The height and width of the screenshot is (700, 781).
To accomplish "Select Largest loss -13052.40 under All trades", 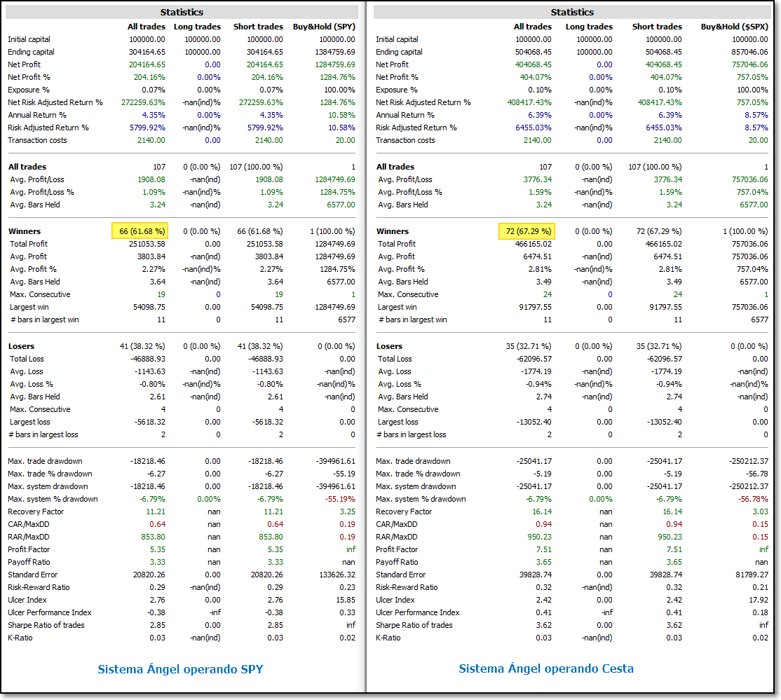I will [534, 422].
